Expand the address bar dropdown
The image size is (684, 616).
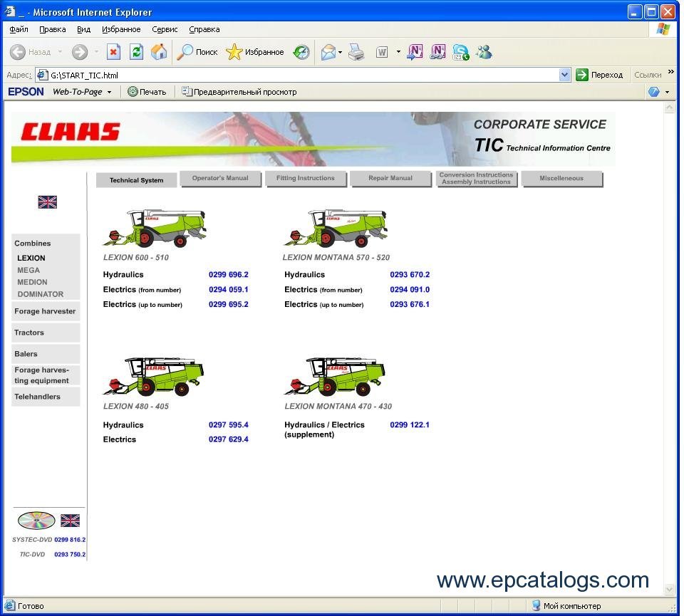coord(564,75)
